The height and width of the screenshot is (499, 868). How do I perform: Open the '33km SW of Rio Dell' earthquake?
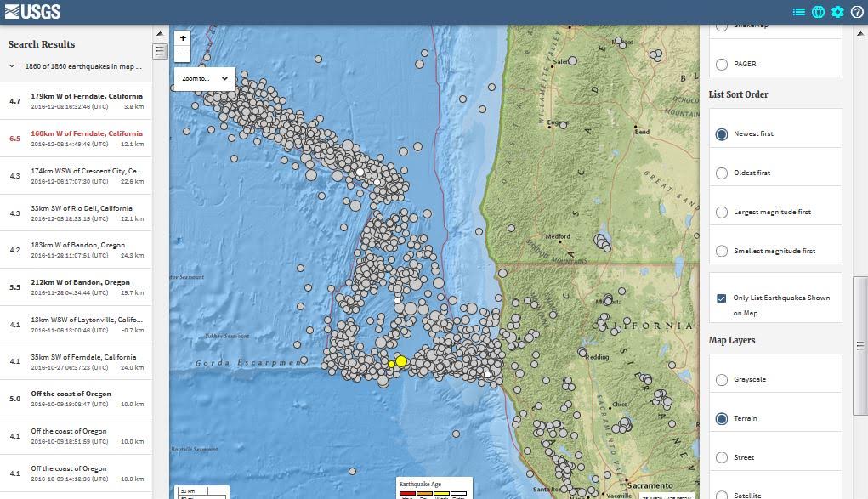pos(76,213)
